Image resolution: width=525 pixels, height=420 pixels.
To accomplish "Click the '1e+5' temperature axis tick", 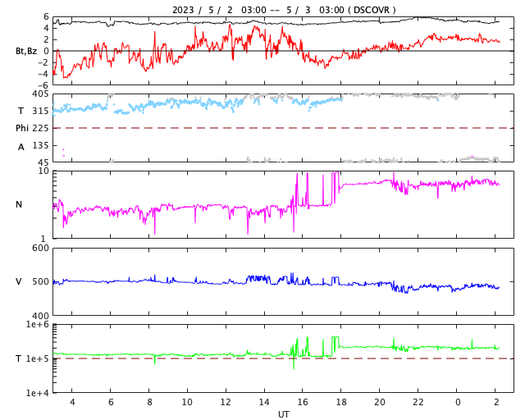I will point(38,358).
